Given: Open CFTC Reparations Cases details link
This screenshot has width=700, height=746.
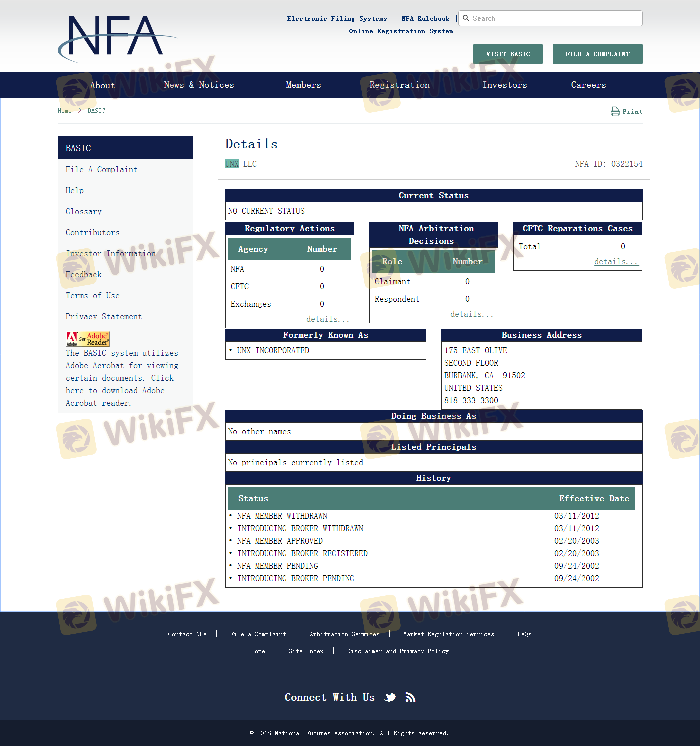Looking at the screenshot, I should coord(616,262).
